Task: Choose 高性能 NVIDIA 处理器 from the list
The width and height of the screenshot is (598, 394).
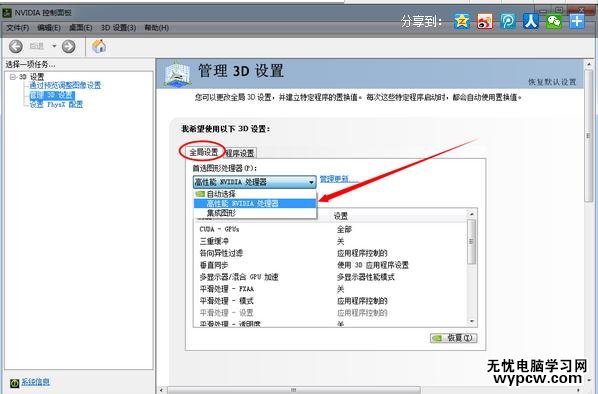Action: [x=255, y=203]
